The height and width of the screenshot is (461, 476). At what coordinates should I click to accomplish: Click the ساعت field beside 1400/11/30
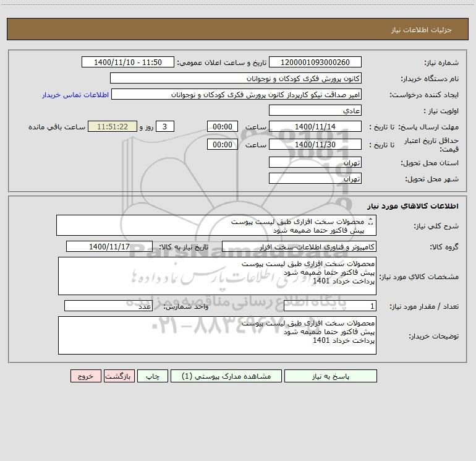[222, 144]
